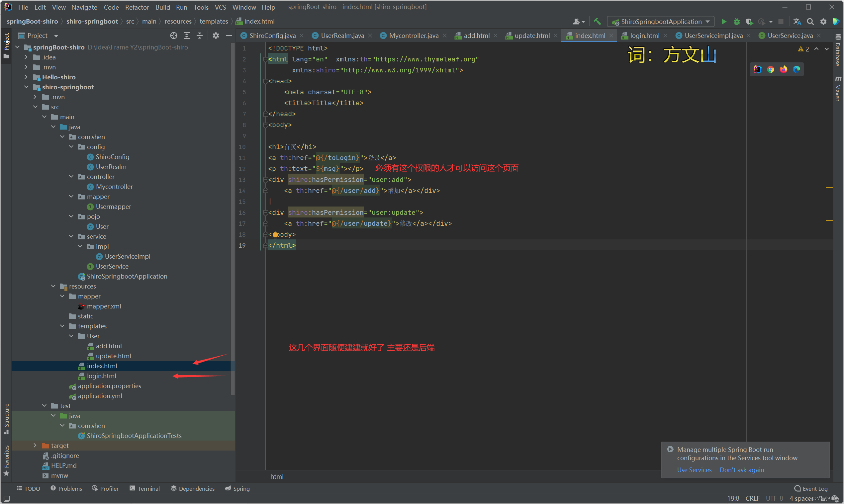Click the Debug bug icon
Viewport: 844px width, 504px height.
click(x=736, y=22)
